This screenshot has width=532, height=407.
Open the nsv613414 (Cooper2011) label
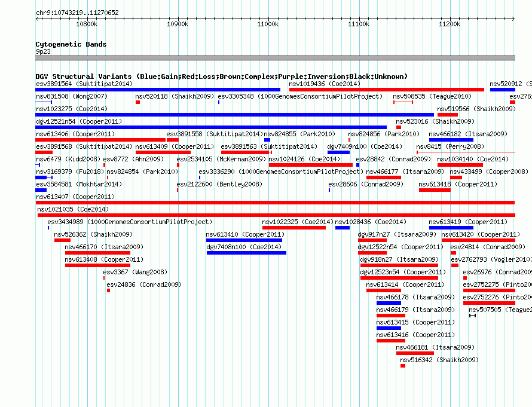(x=405, y=284)
